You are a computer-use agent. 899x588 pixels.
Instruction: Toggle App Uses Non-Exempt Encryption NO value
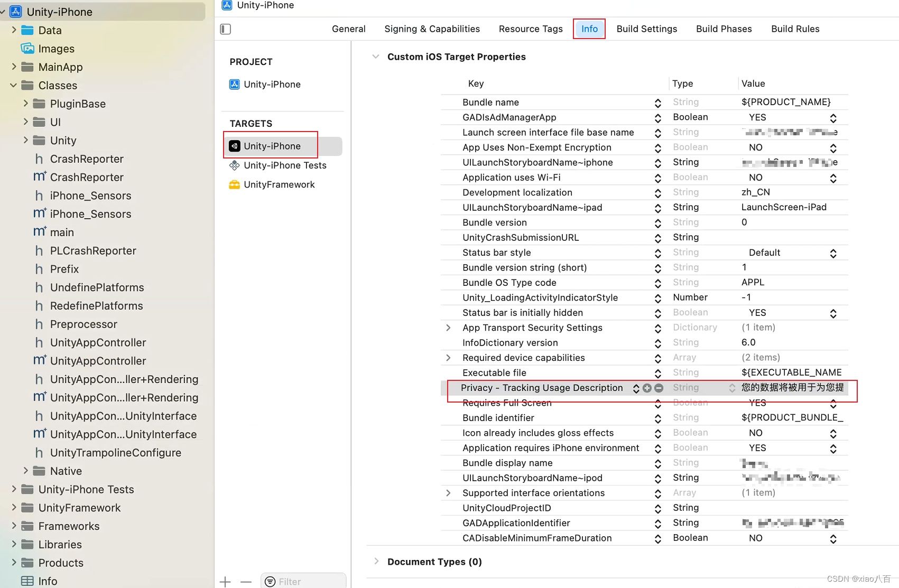coord(833,148)
